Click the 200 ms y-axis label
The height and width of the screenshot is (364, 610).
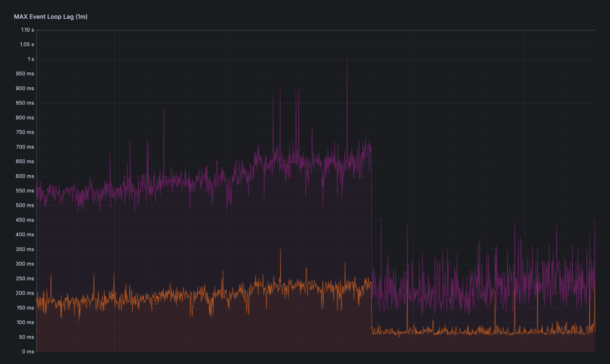pos(25,293)
